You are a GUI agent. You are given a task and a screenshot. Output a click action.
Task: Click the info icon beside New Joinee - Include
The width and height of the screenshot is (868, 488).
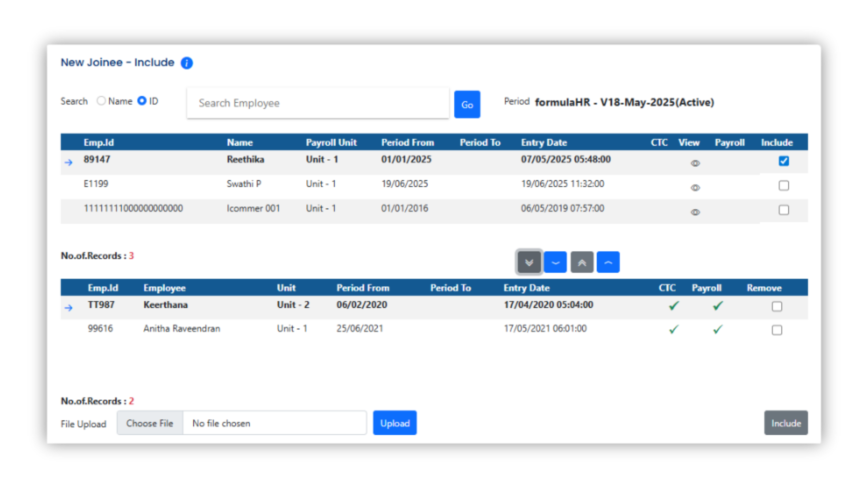tap(186, 63)
